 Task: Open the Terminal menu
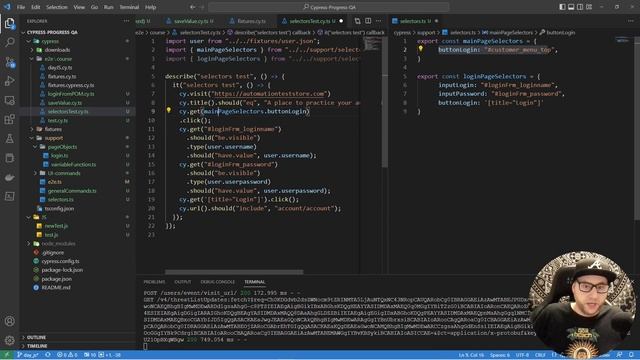[x=129, y=7]
